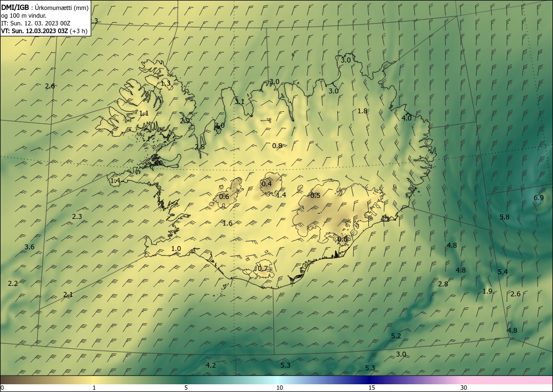The height and width of the screenshot is (392, 553).
Task: Click the 5.8 precipitation value
Action: [505, 217]
